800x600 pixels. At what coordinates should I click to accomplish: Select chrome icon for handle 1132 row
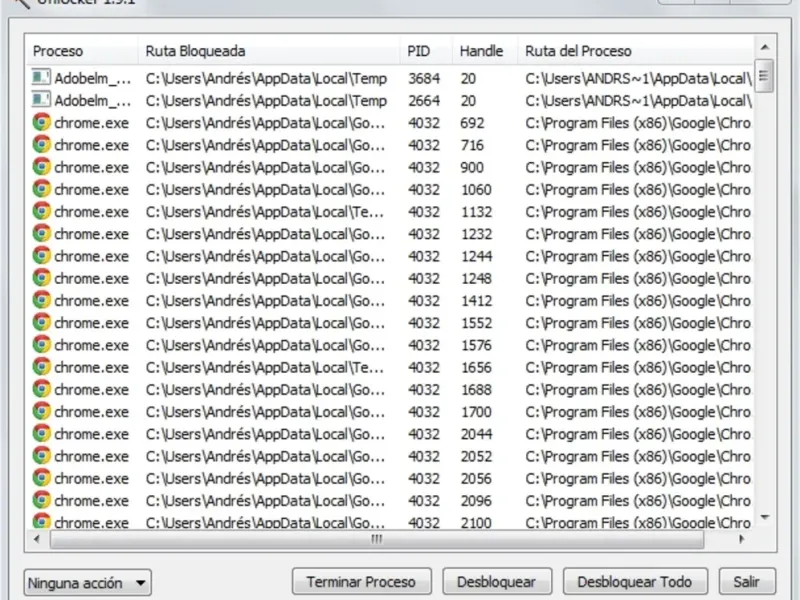click(x=42, y=211)
